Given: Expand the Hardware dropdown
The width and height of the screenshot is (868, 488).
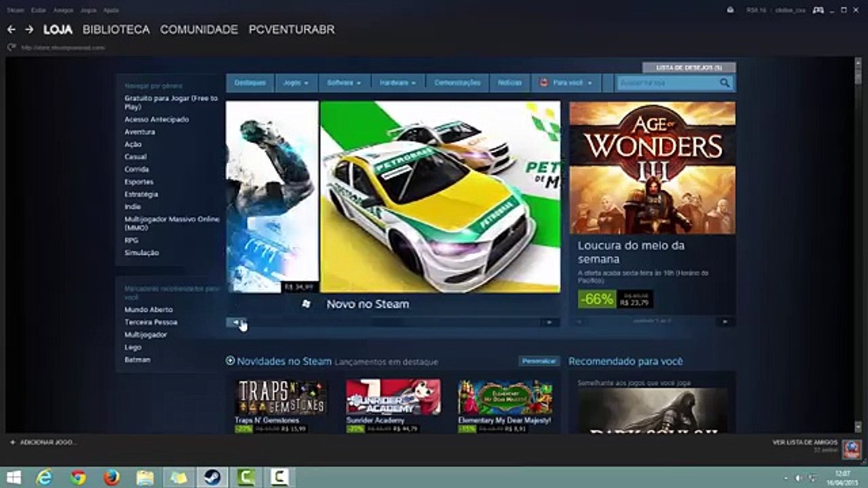Looking at the screenshot, I should coord(398,83).
